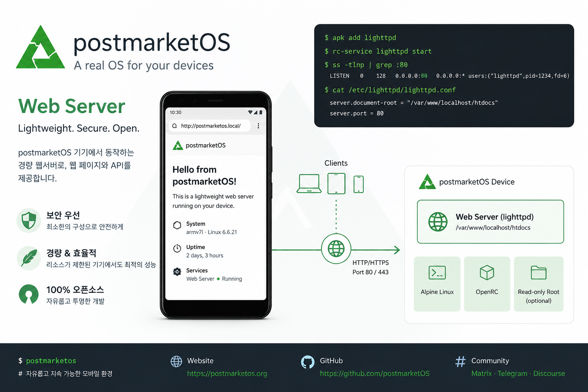The width and height of the screenshot is (588, 392).
Task: Click the folder icon above Read-only Root
Action: coord(539,273)
